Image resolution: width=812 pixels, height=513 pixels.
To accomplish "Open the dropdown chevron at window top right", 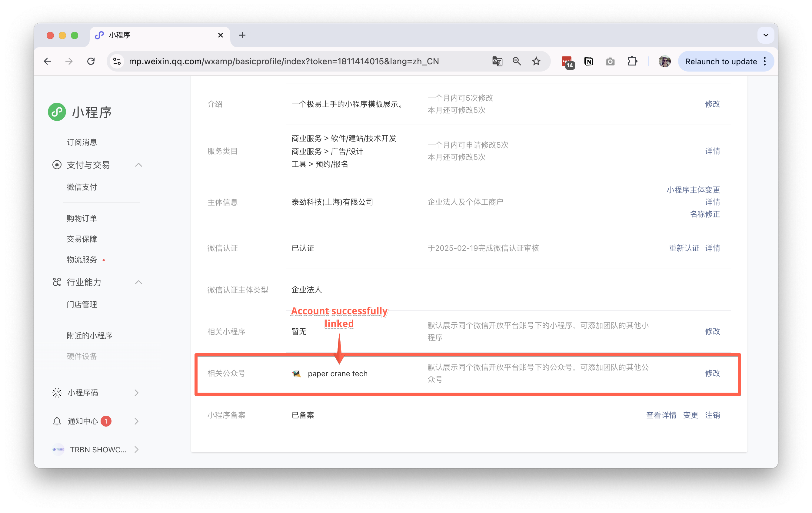I will pyautogui.click(x=766, y=35).
